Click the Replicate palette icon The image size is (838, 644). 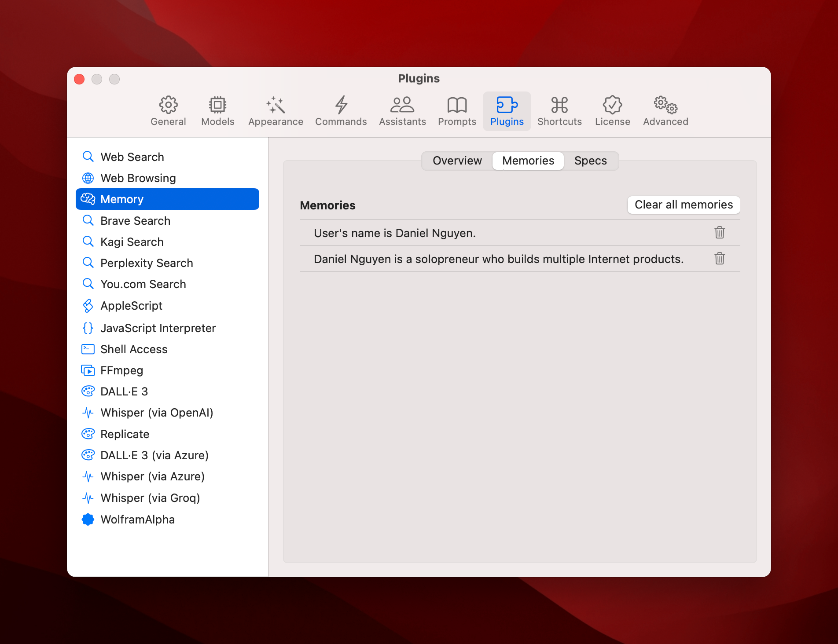click(x=88, y=434)
